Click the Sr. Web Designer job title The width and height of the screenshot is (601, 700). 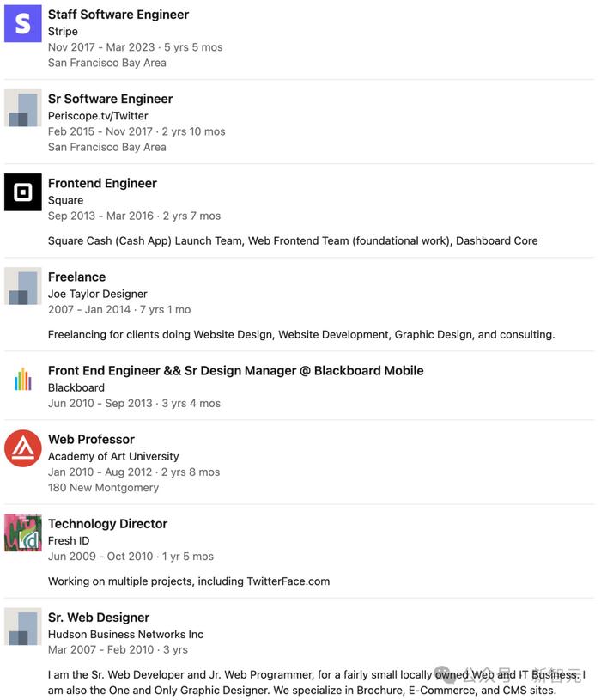(x=99, y=617)
